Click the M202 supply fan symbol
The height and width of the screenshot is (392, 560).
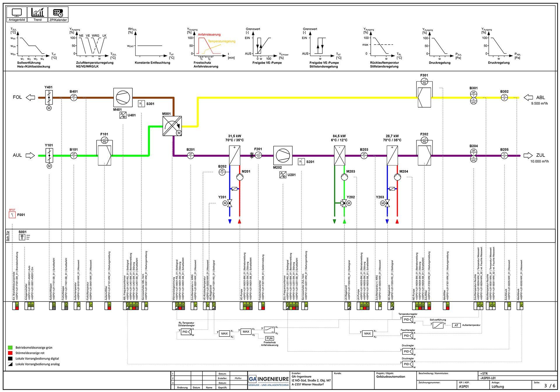283,155
